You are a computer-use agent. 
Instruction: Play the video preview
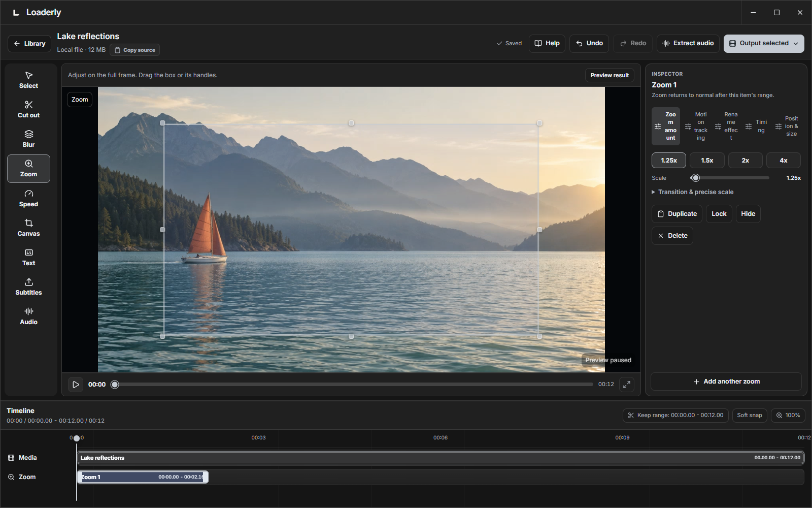point(76,385)
